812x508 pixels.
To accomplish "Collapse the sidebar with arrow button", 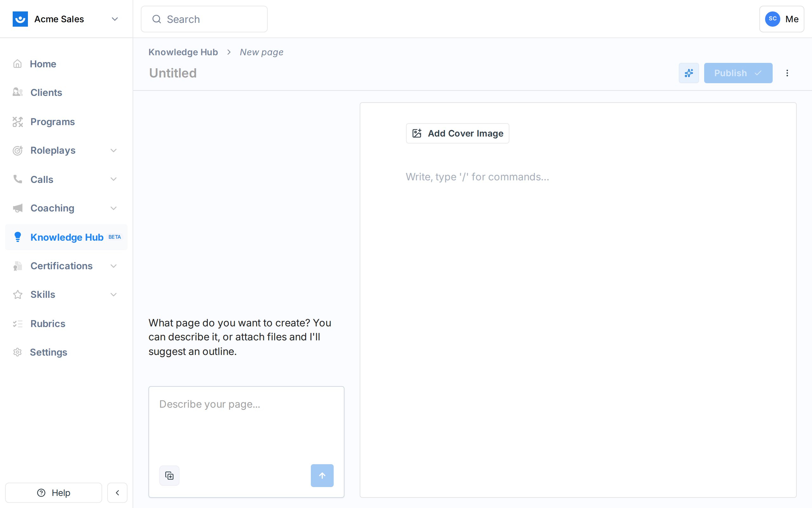I will [117, 492].
